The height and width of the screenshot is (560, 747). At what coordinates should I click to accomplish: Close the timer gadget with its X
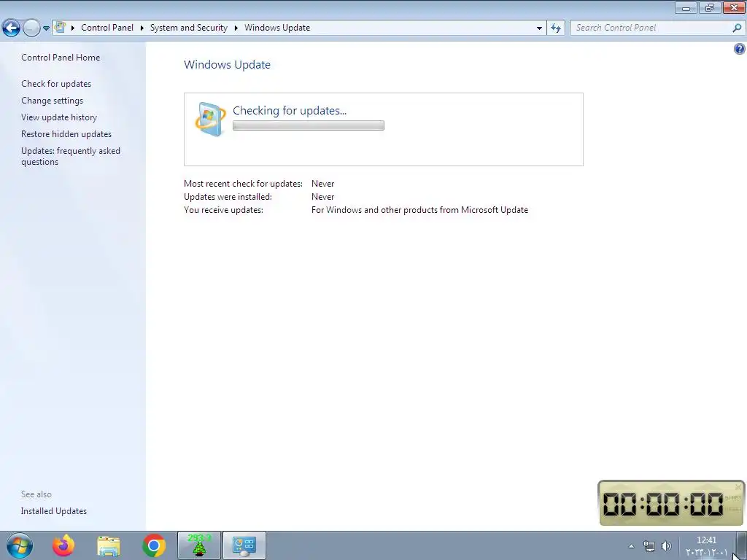pyautogui.click(x=738, y=487)
